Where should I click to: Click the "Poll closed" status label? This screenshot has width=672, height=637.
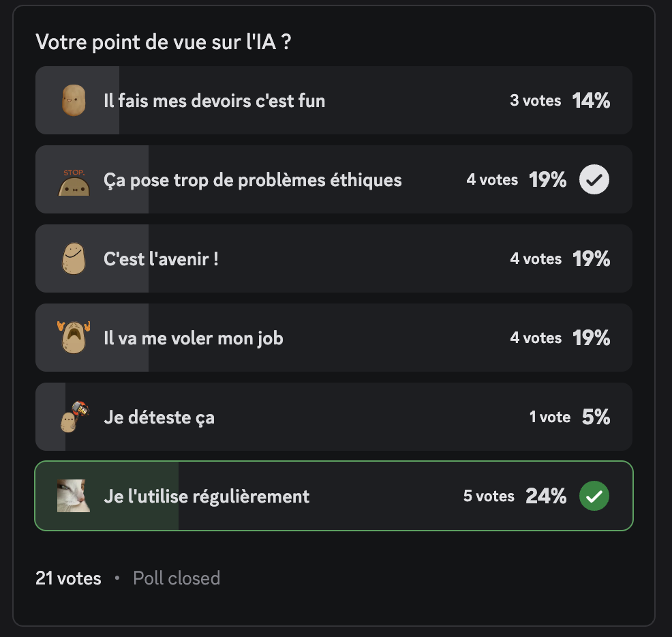click(x=176, y=578)
